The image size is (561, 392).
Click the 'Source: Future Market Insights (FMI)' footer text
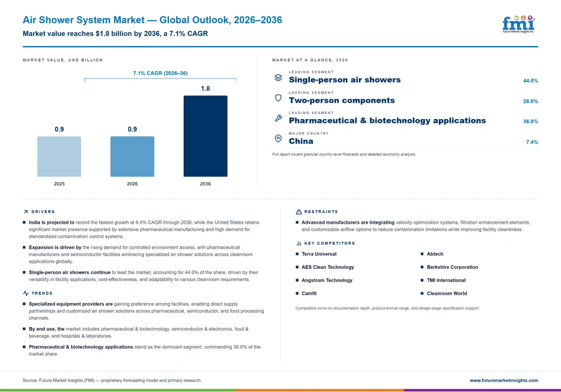[x=59, y=381]
